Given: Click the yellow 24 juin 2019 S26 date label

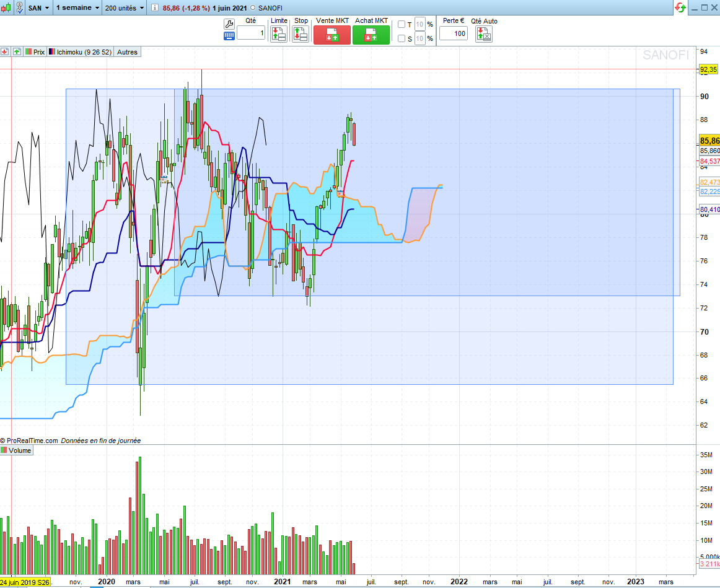Looking at the screenshot, I should pyautogui.click(x=25, y=582).
